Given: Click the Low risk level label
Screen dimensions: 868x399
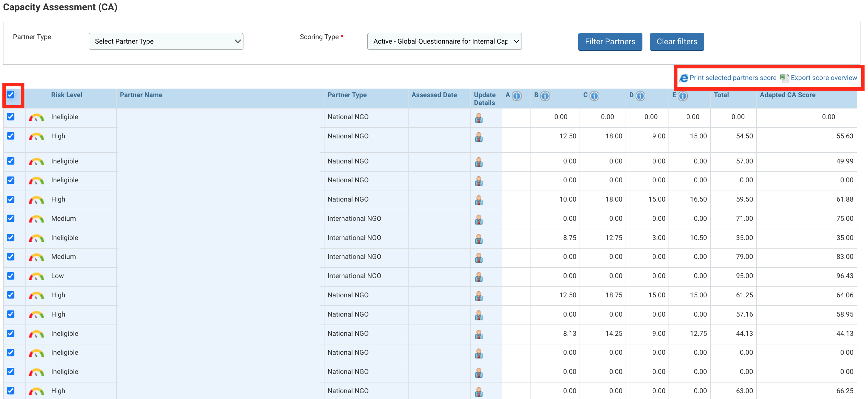Looking at the screenshot, I should 57,276.
